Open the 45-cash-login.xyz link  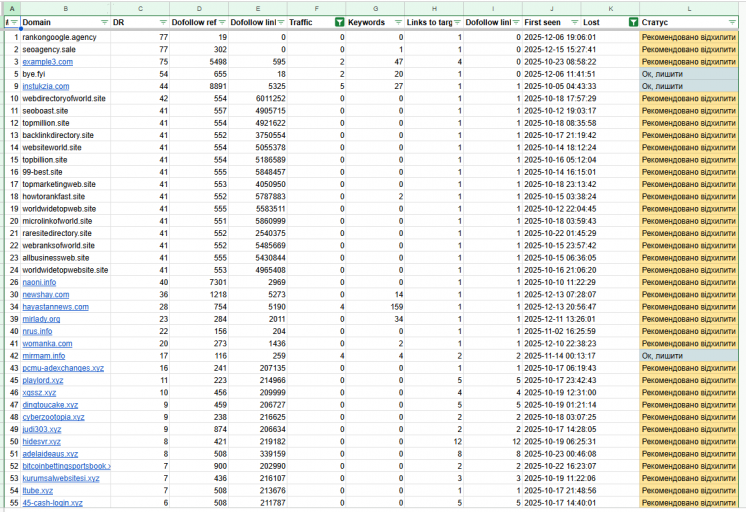[52, 503]
